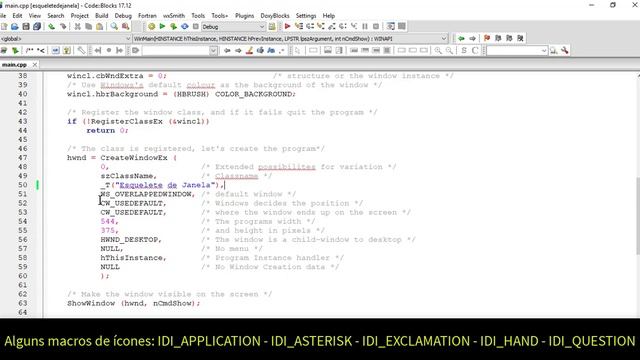The width and height of the screenshot is (640, 360).
Task: Click line number 50 in the gutter
Action: (x=22, y=185)
